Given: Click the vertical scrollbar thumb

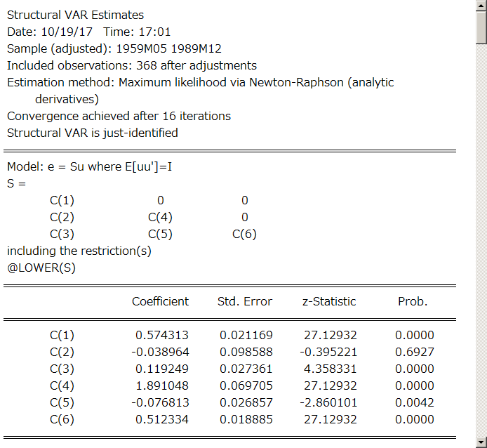Looking at the screenshot, I should 481,27.
